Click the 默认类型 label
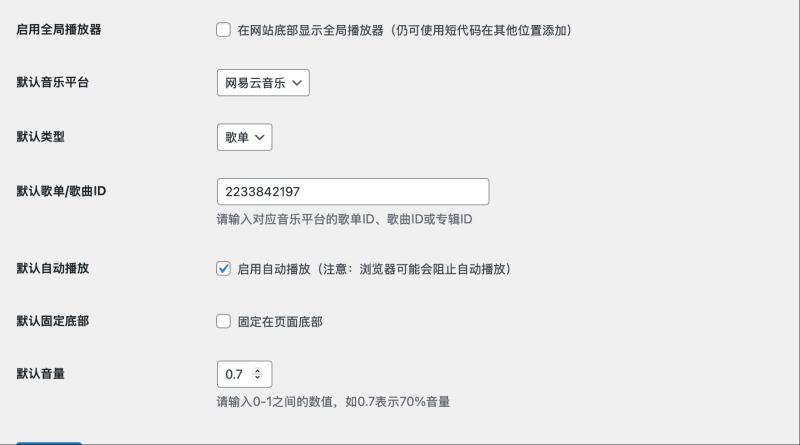Viewport: 800px width, 445px height. point(41,137)
